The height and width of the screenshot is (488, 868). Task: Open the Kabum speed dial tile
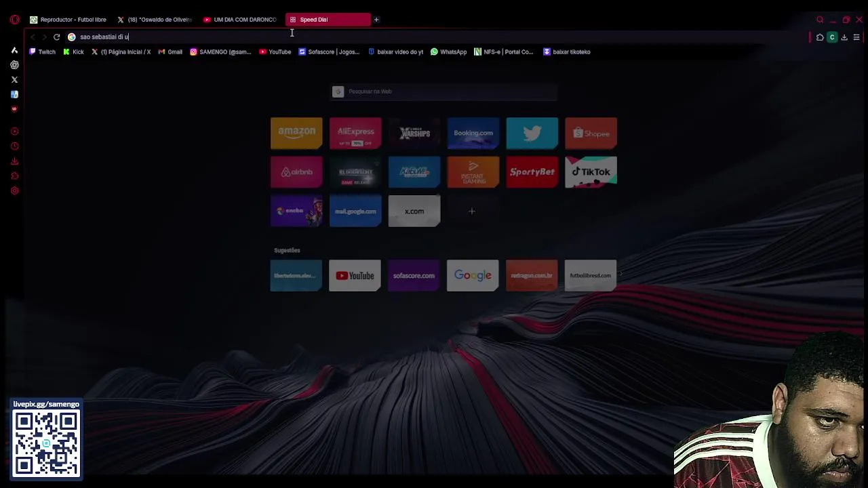[x=414, y=172]
